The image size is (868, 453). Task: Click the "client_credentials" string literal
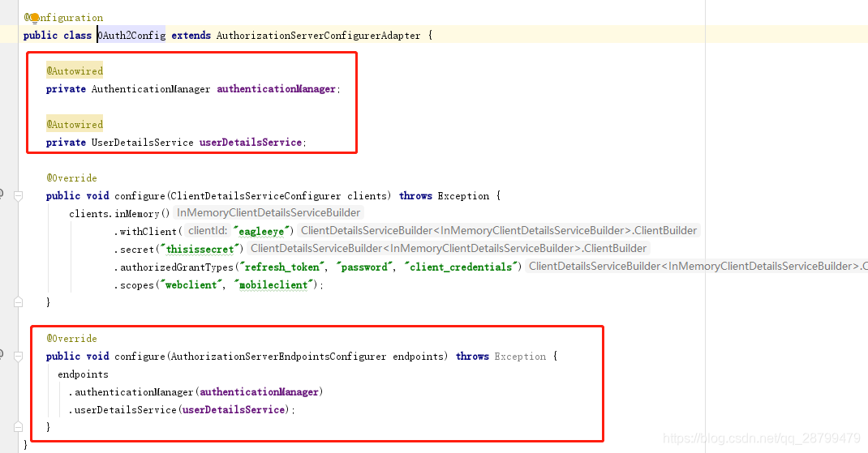coord(462,267)
